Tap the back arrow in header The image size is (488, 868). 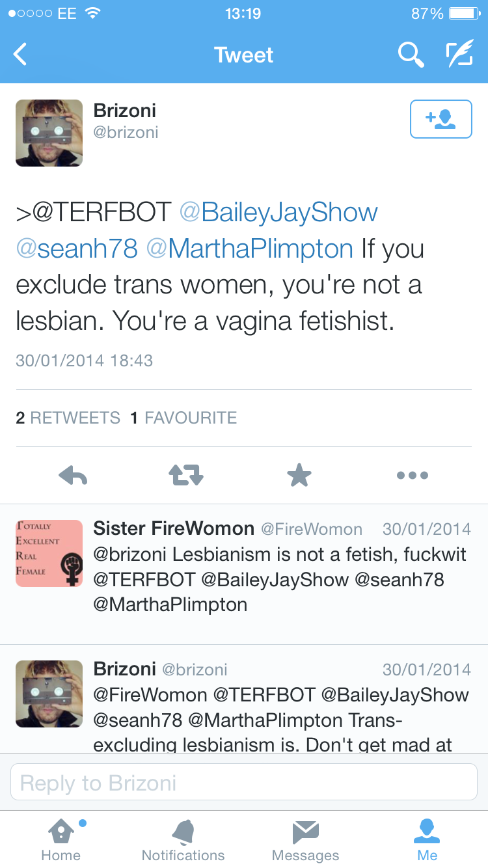point(21,55)
